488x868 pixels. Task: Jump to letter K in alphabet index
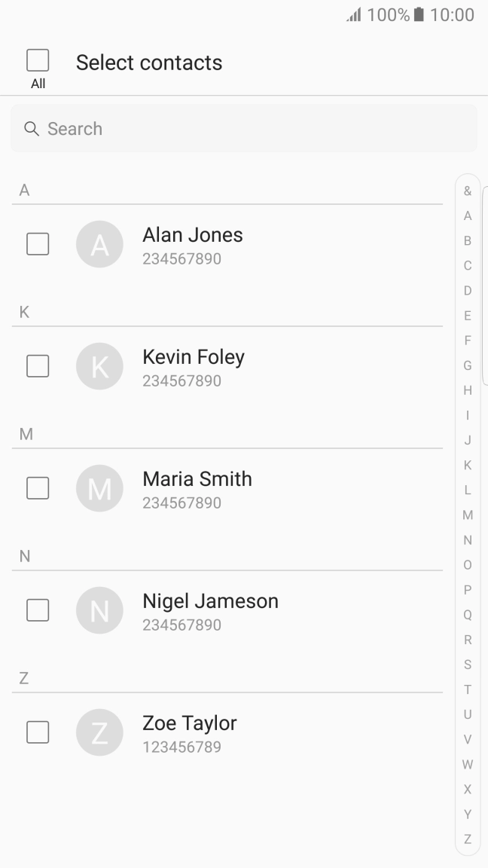(468, 466)
